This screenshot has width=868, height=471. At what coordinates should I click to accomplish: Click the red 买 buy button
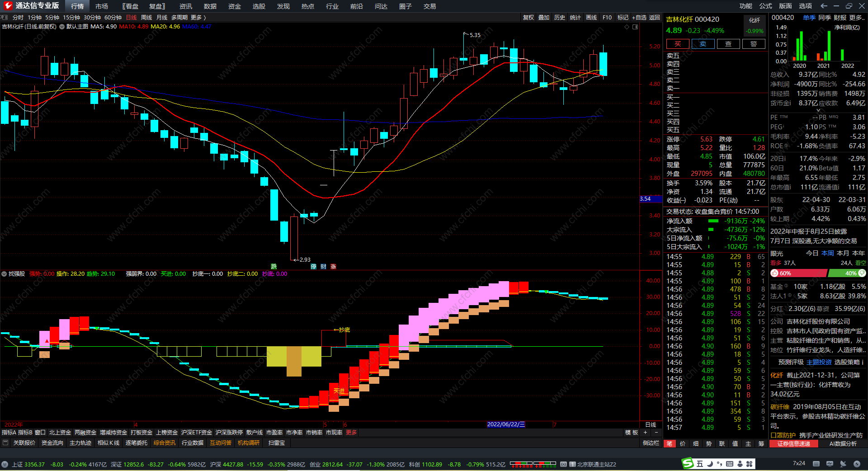click(678, 44)
